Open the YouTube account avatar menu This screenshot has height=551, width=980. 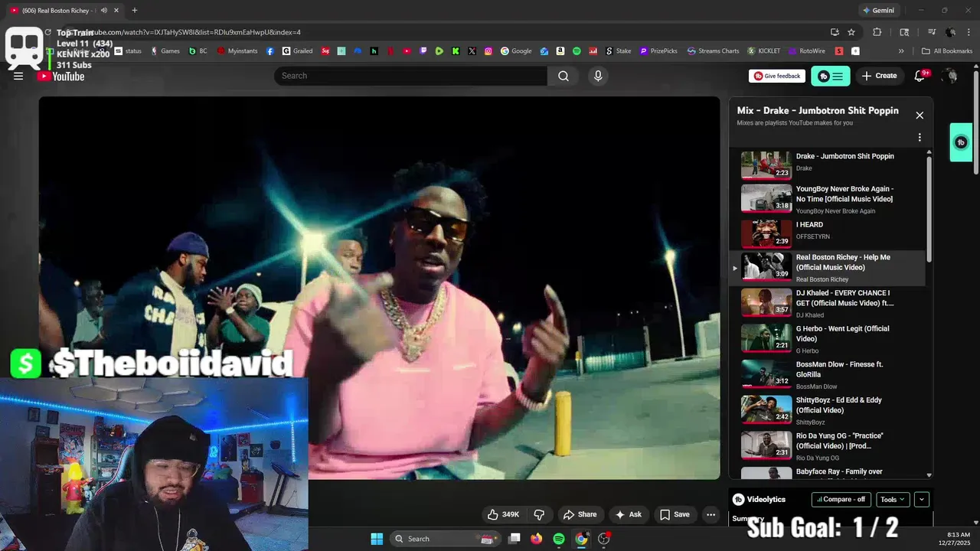pos(950,76)
